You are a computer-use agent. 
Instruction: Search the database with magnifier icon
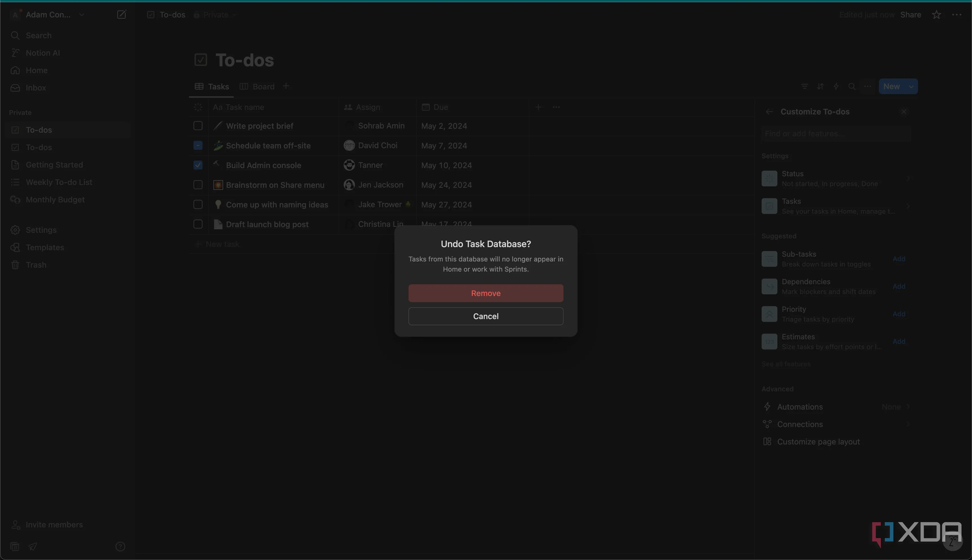pos(852,87)
